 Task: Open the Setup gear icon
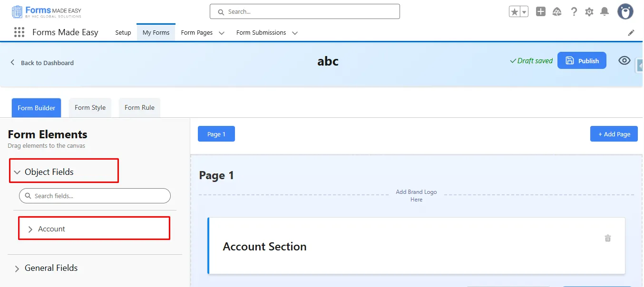[x=589, y=12]
